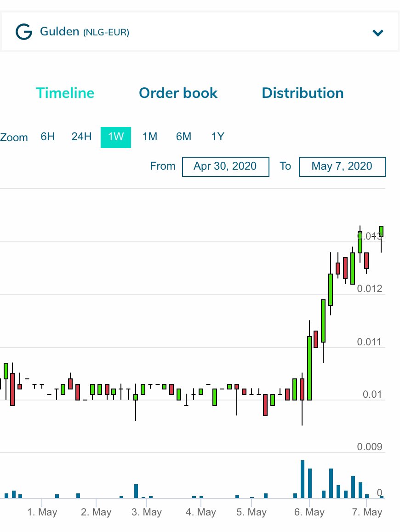
Task: Click the 4. May axis label
Action: [x=201, y=512]
